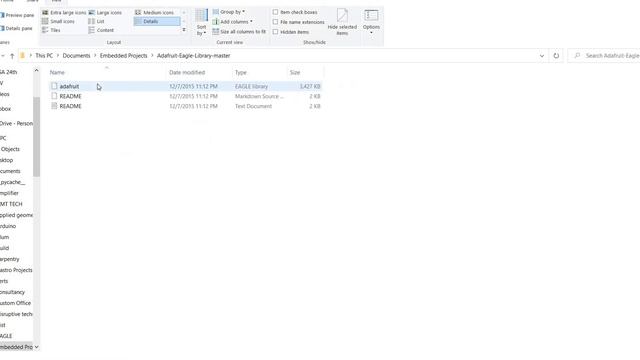Open Group by dropdown
The width and height of the screenshot is (640, 360).
pyautogui.click(x=229, y=12)
